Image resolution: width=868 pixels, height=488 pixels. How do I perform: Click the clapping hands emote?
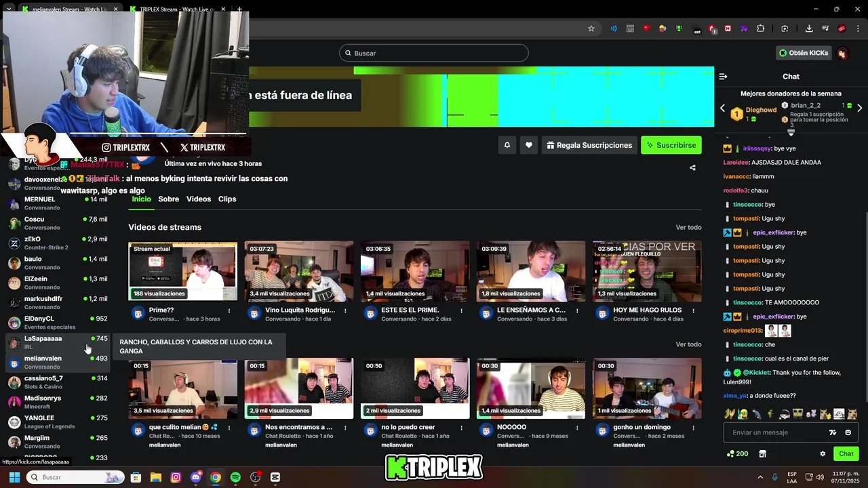pos(730,414)
